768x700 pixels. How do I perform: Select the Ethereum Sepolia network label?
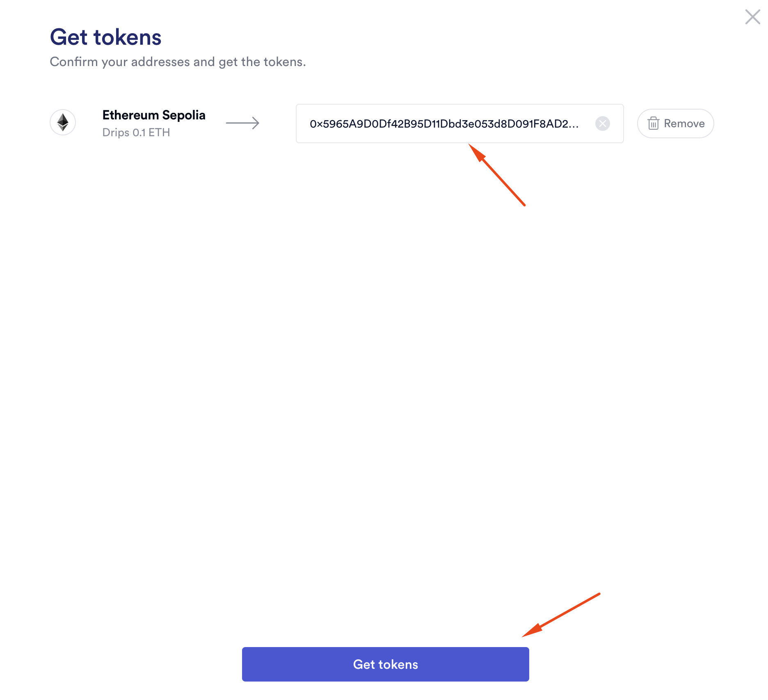tap(154, 115)
